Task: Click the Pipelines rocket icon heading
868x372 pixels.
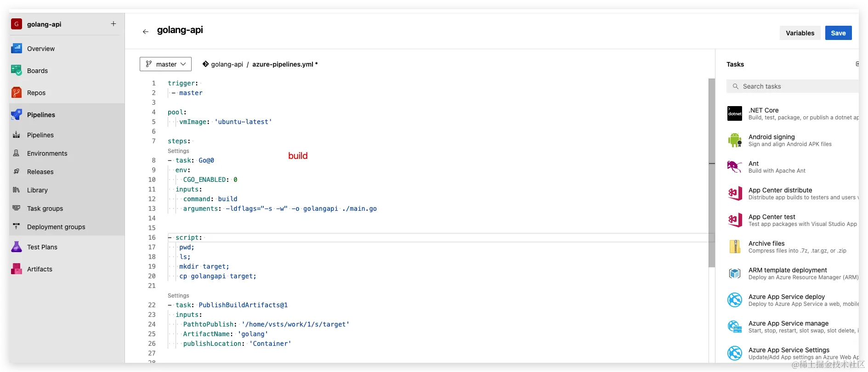Action: 17,114
